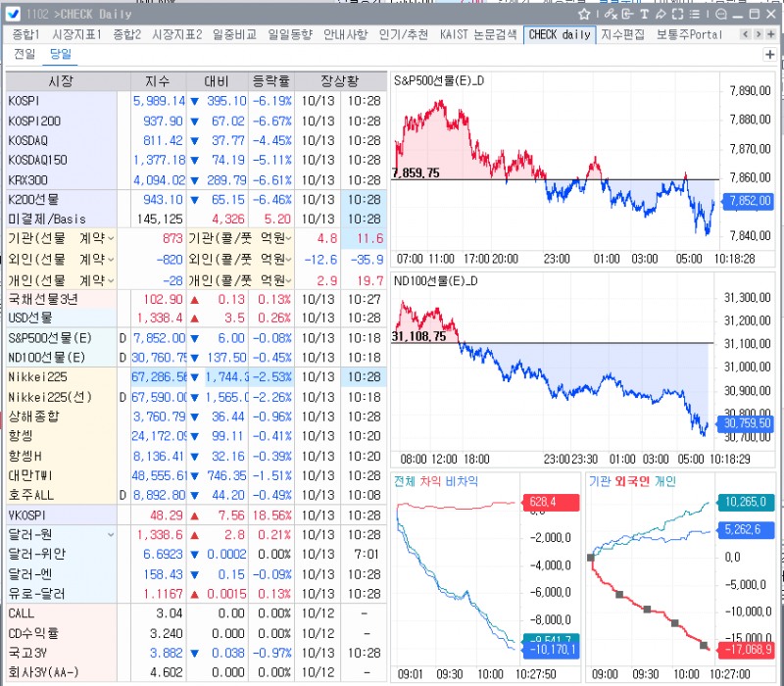Click the red -17,068.9 value tag
This screenshot has width=784, height=686.
(747, 650)
